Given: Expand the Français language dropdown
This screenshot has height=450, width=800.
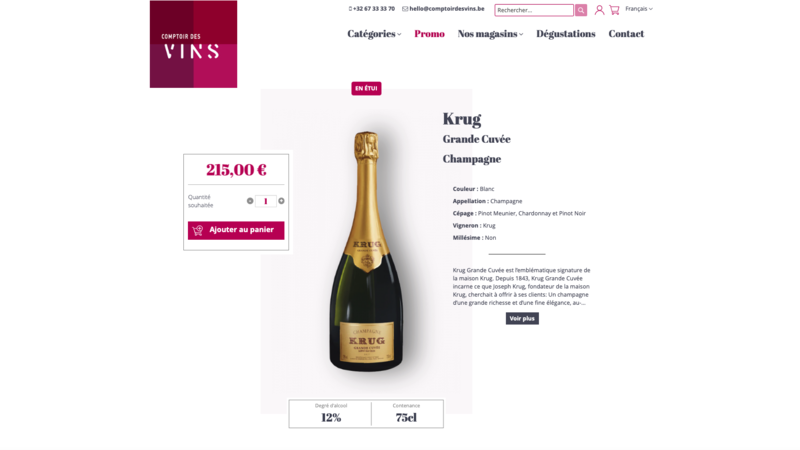Looking at the screenshot, I should click(639, 9).
